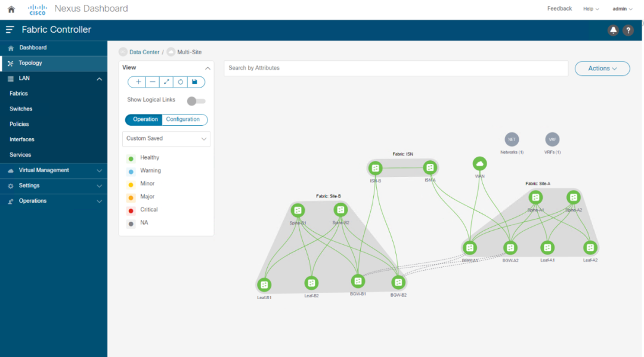This screenshot has width=644, height=357.
Task: Open Interfaces under LAN
Action: click(x=22, y=139)
